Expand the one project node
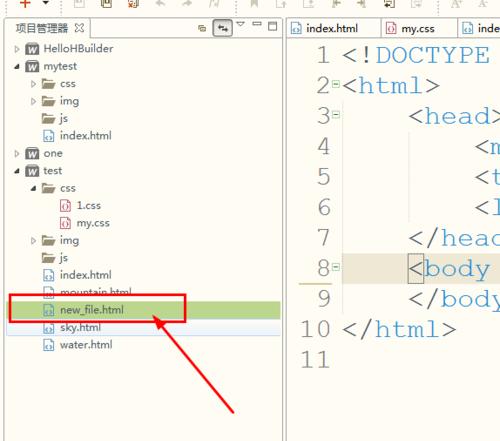 pyautogui.click(x=17, y=154)
